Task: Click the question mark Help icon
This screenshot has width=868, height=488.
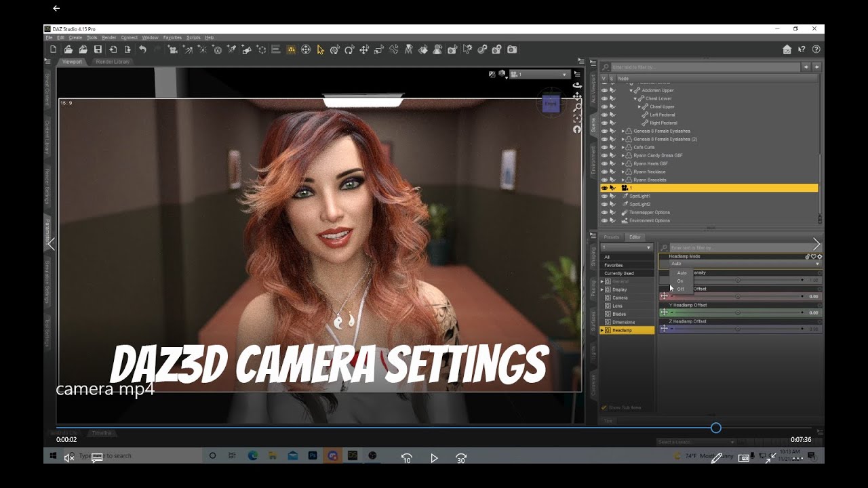Action: click(816, 49)
